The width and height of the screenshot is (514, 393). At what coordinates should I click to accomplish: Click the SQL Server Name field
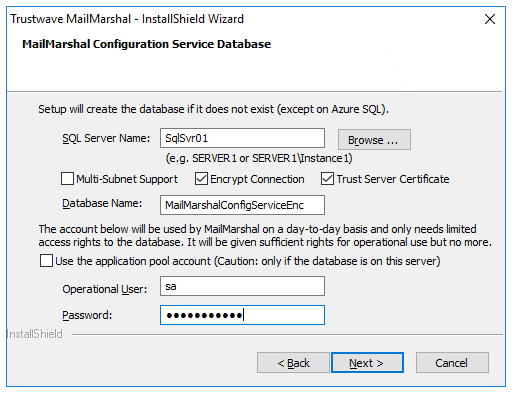pyautogui.click(x=242, y=138)
